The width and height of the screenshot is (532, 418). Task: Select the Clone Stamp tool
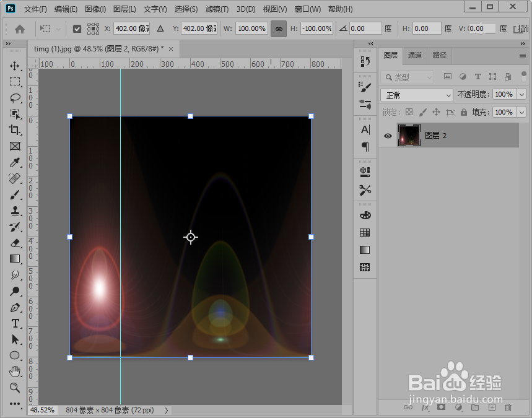15,211
